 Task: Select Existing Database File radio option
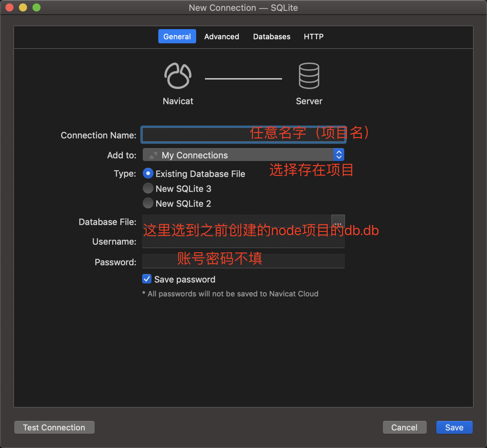[148, 173]
